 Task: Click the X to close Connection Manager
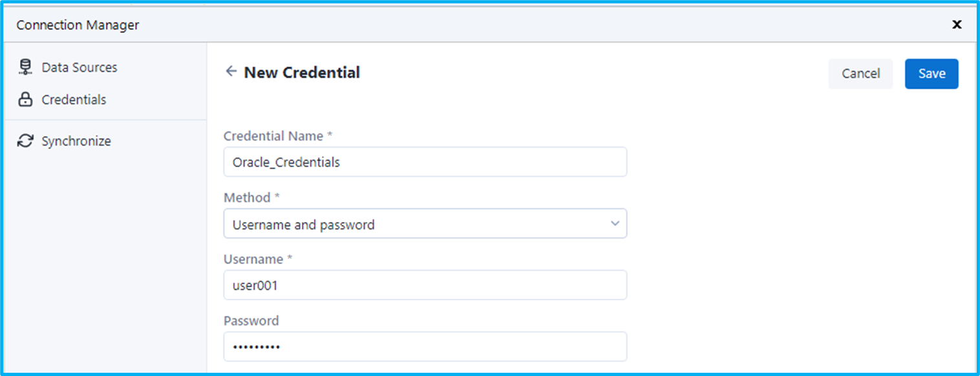(x=957, y=25)
